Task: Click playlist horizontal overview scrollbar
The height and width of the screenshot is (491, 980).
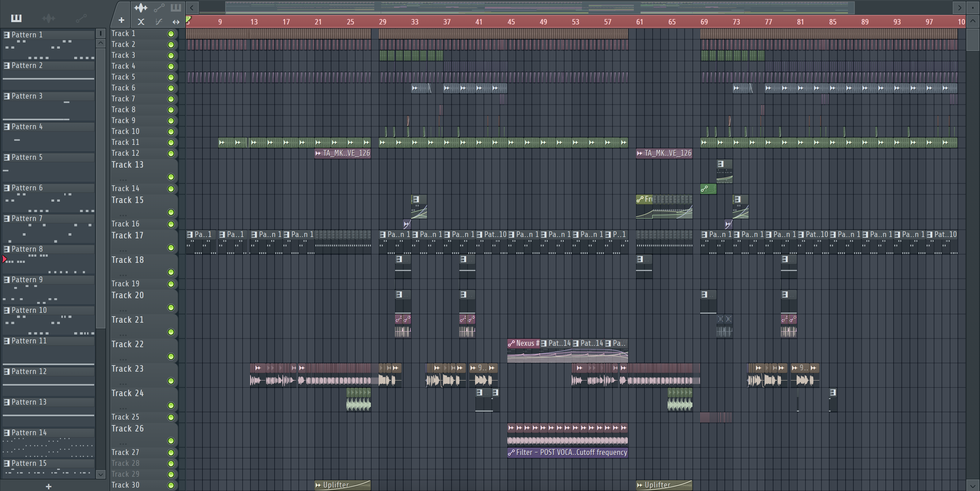Action: [x=540, y=7]
